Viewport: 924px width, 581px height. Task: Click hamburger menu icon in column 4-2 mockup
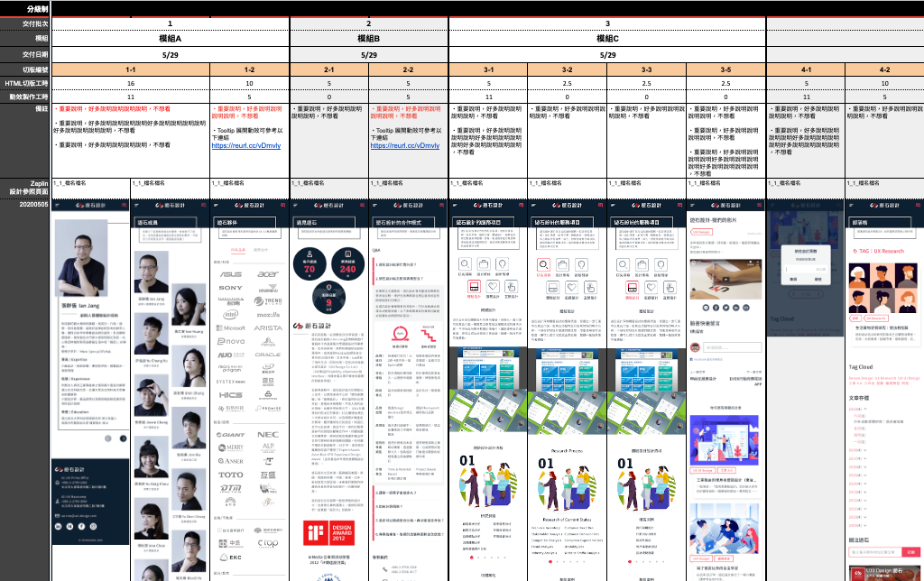click(850, 205)
